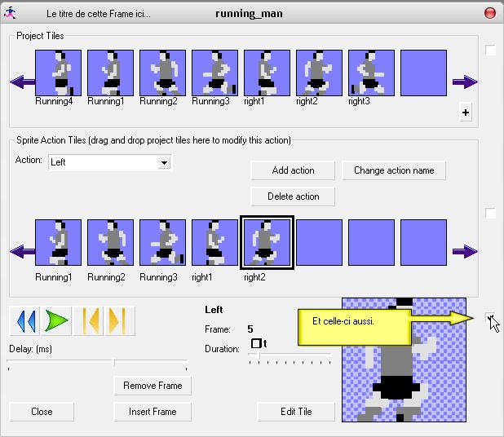Select the right1 tile in action strip
The image size is (504, 437).
[214, 243]
